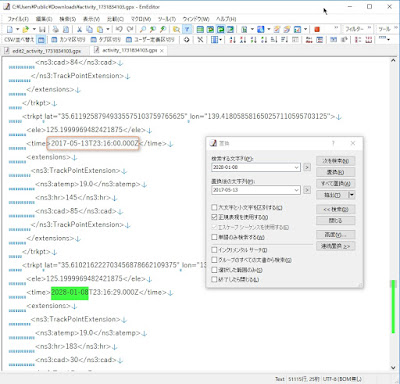Screen dimensions: 400x384
Task: Click the Find in Files icon
Action: [x=177, y=30]
